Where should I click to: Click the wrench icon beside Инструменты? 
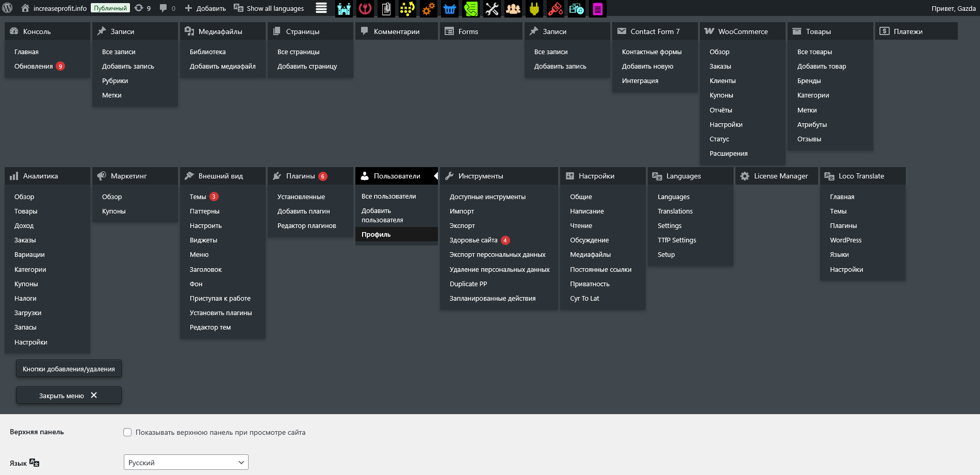tap(449, 176)
